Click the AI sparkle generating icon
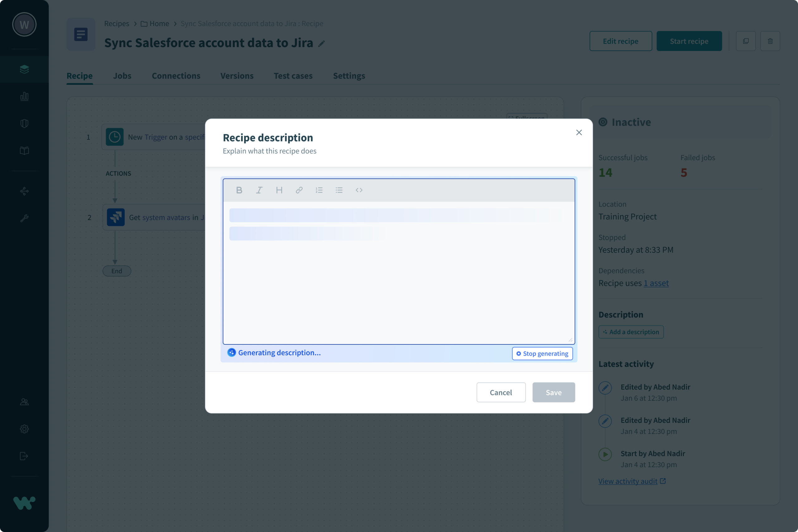Screen dimensions: 798x532 231,352
